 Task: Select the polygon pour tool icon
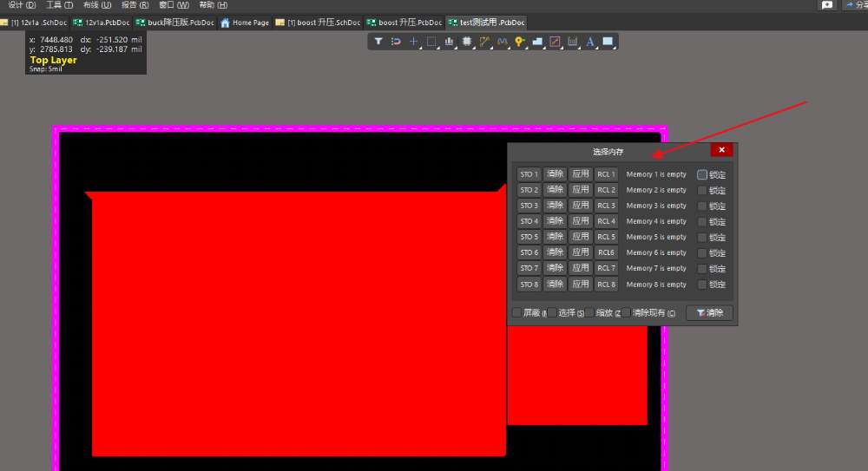tap(537, 42)
